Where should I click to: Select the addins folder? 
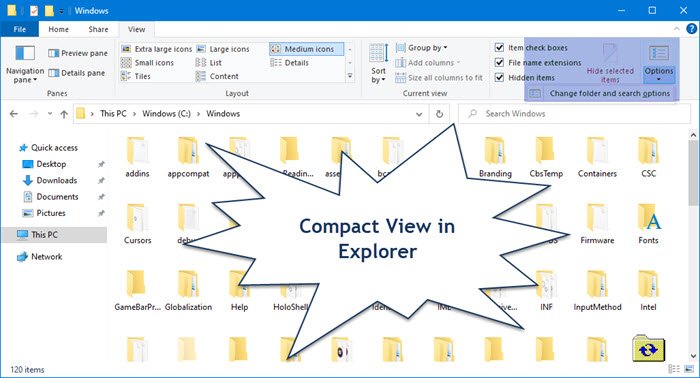[x=137, y=157]
